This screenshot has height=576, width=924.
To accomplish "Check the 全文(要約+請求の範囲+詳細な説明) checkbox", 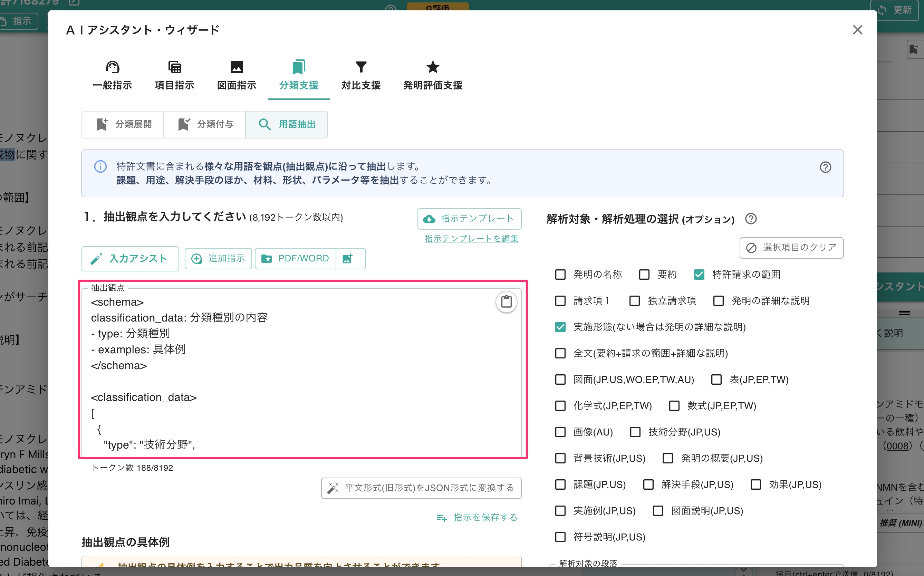I will pos(560,353).
